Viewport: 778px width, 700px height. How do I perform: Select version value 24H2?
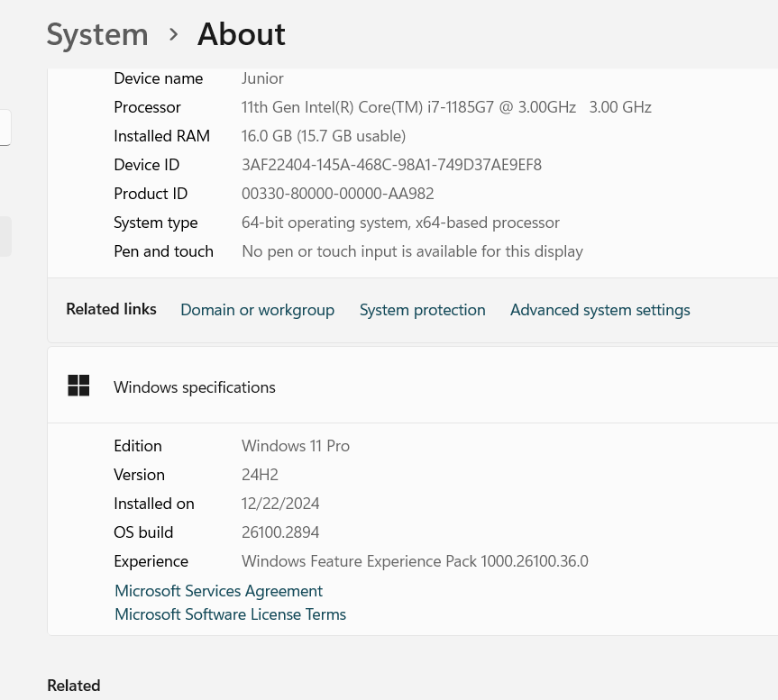[260, 475]
